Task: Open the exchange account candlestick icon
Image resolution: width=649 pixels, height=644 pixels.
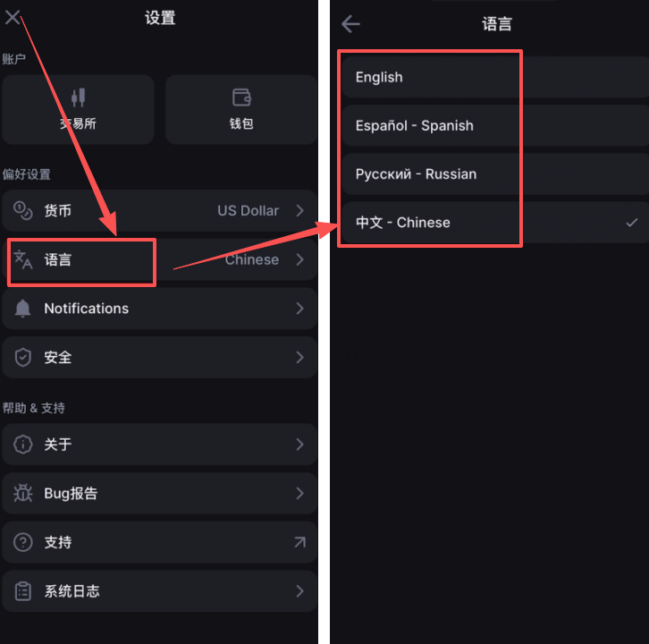Action: (78, 97)
